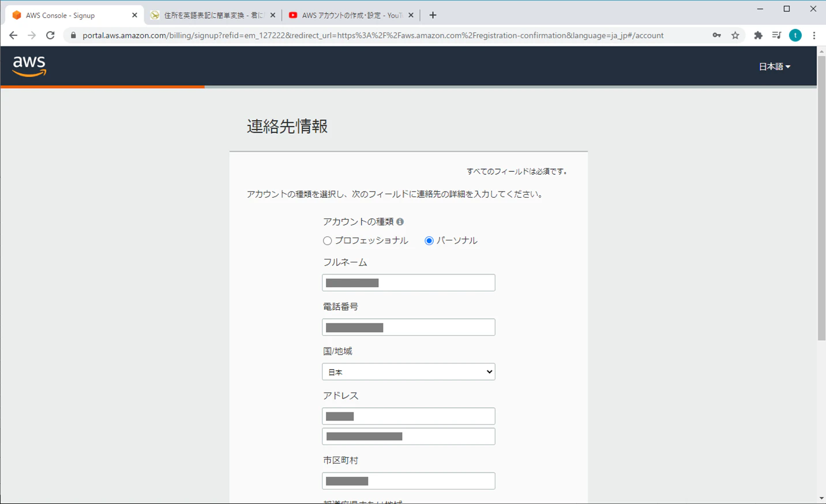The height and width of the screenshot is (504, 826).
Task: Click the すべてのフィールドは必須です text
Action: [x=518, y=171]
